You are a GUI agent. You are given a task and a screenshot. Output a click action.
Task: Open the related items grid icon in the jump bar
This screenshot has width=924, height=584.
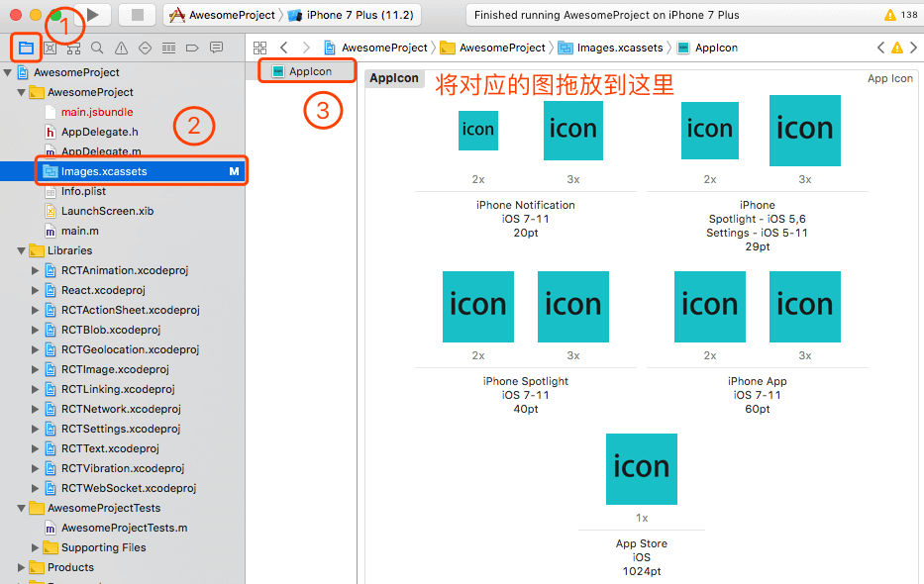click(259, 48)
